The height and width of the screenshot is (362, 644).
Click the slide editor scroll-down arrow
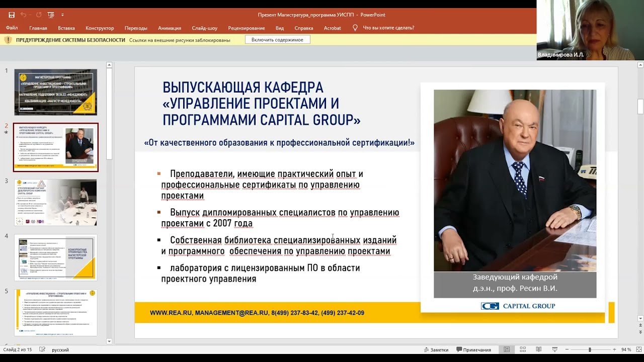pyautogui.click(x=640, y=318)
